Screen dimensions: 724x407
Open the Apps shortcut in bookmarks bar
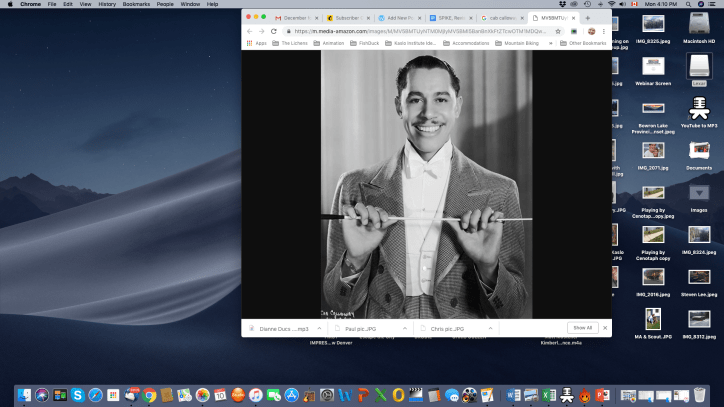pyautogui.click(x=257, y=43)
